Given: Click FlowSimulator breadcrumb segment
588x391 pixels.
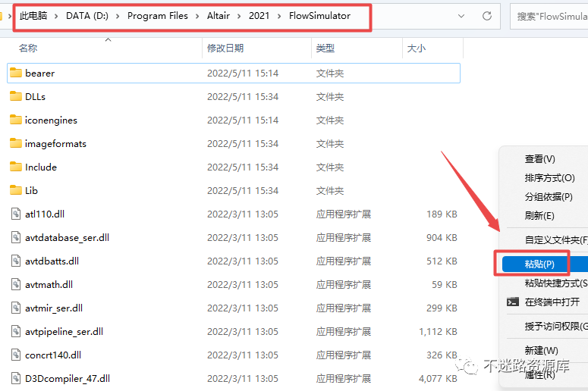Looking at the screenshot, I should pyautogui.click(x=319, y=16).
